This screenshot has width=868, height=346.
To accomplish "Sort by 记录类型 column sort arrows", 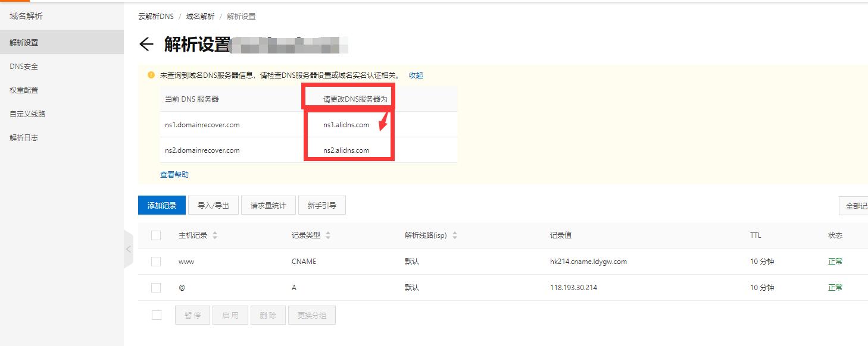I will pyautogui.click(x=328, y=235).
